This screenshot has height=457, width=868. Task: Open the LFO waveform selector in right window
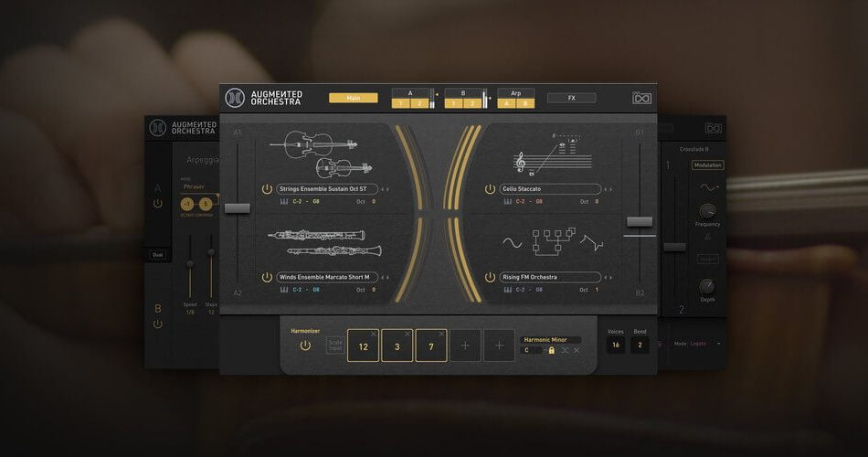709,187
